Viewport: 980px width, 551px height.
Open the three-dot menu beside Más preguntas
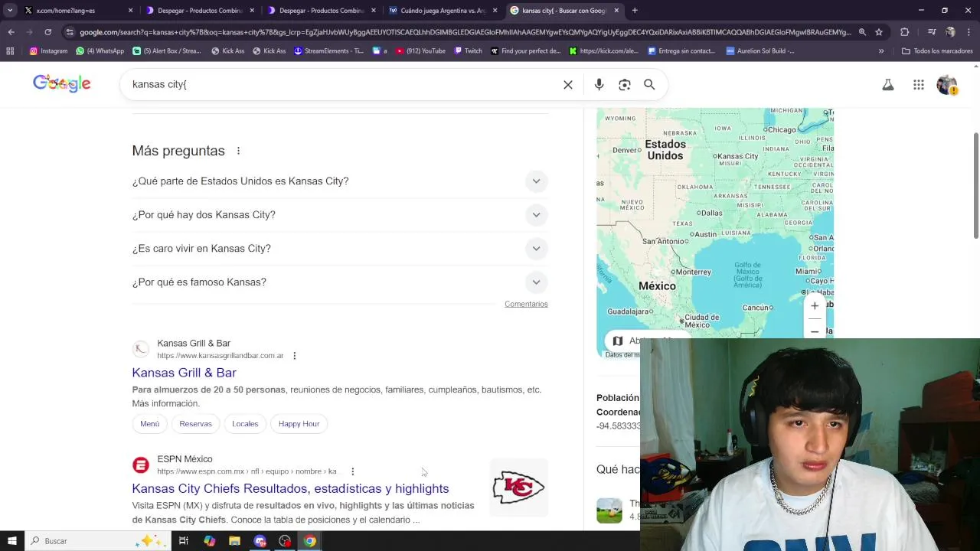pos(238,151)
